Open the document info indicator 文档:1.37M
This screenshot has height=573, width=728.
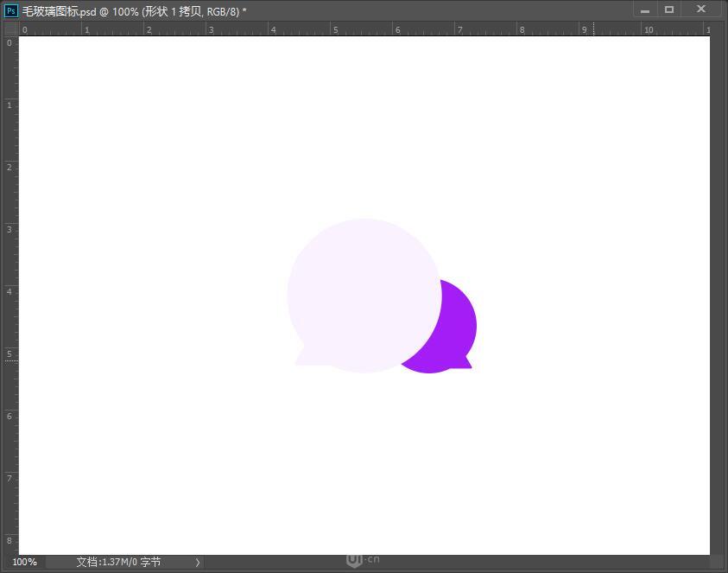coord(117,562)
